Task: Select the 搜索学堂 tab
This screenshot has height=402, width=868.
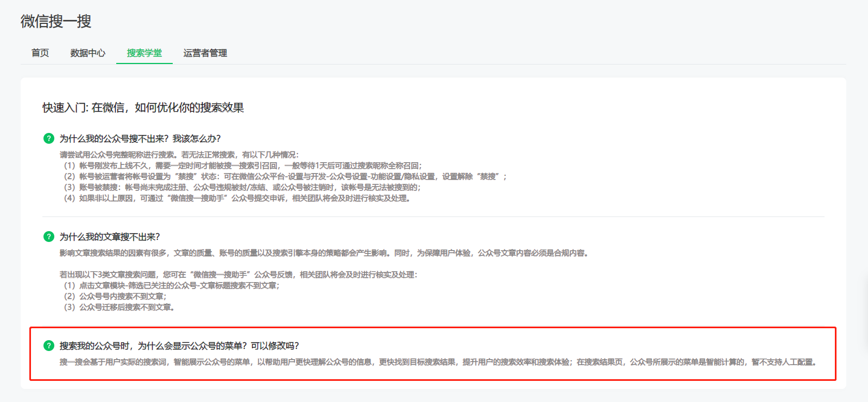Action: click(144, 53)
